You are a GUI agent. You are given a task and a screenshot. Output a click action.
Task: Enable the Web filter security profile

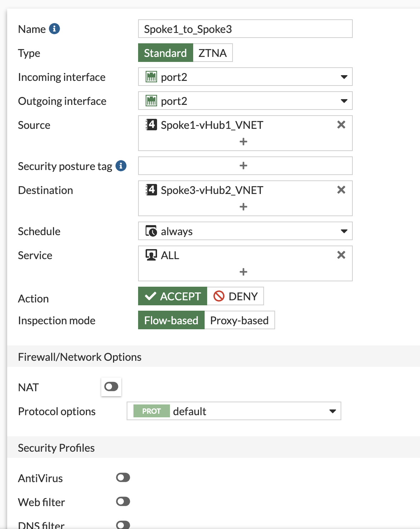123,501
